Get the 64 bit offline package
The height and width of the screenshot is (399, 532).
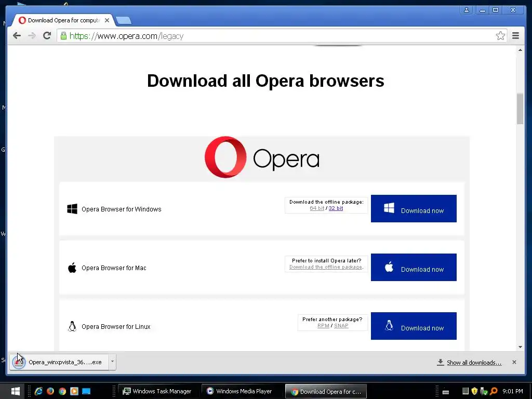pyautogui.click(x=317, y=208)
